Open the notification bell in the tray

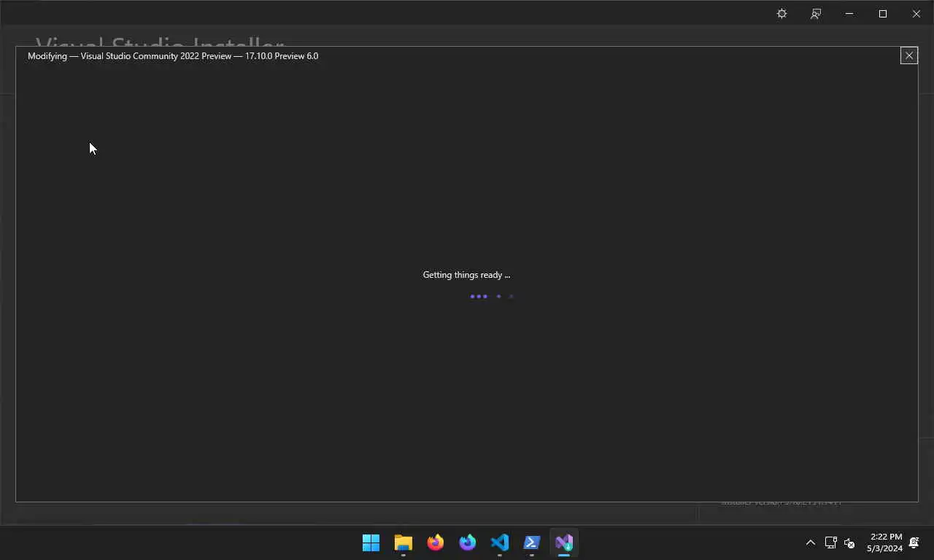914,542
